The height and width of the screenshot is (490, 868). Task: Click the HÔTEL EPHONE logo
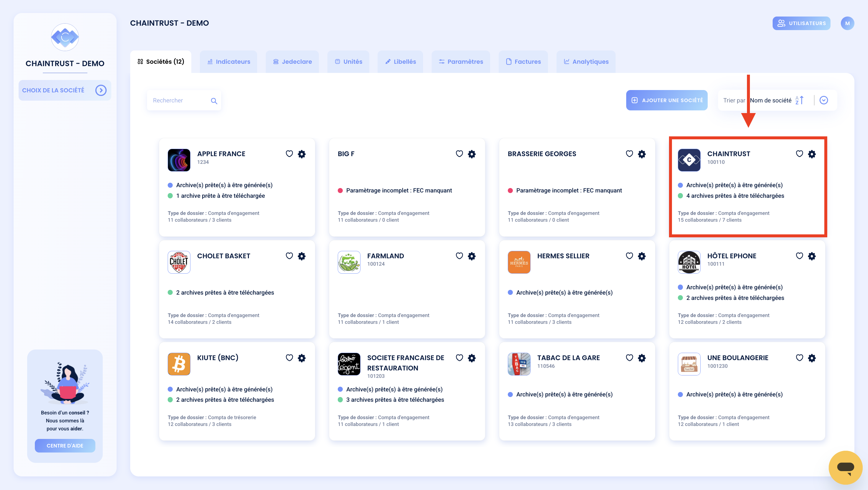coord(689,262)
